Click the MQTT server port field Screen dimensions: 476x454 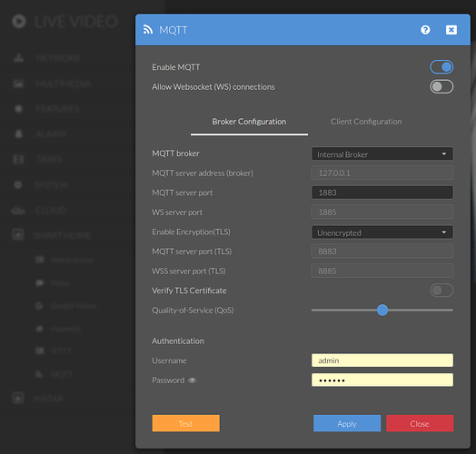[382, 192]
